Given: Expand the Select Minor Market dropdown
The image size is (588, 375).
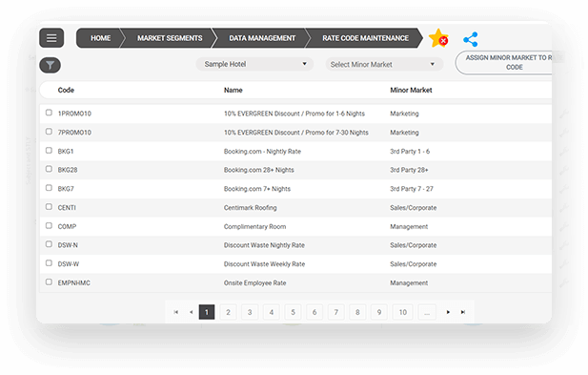Looking at the screenshot, I should 384,64.
